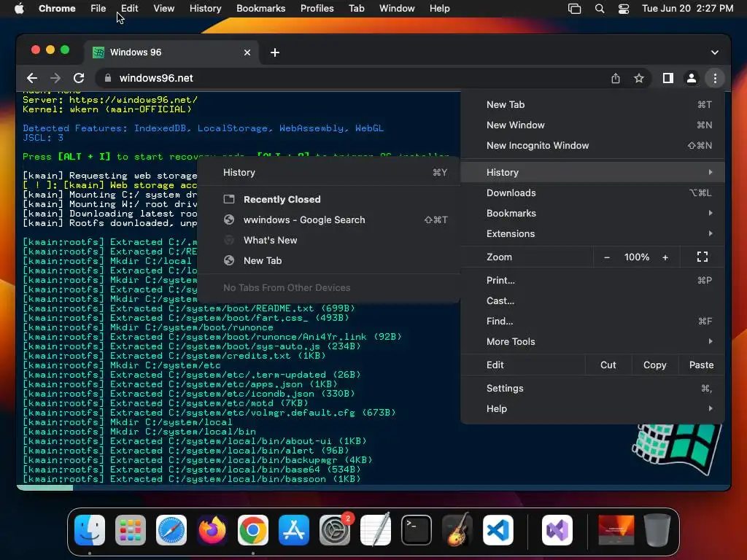Open Settings from Chrome menu
747x560 pixels.
tap(592, 389)
